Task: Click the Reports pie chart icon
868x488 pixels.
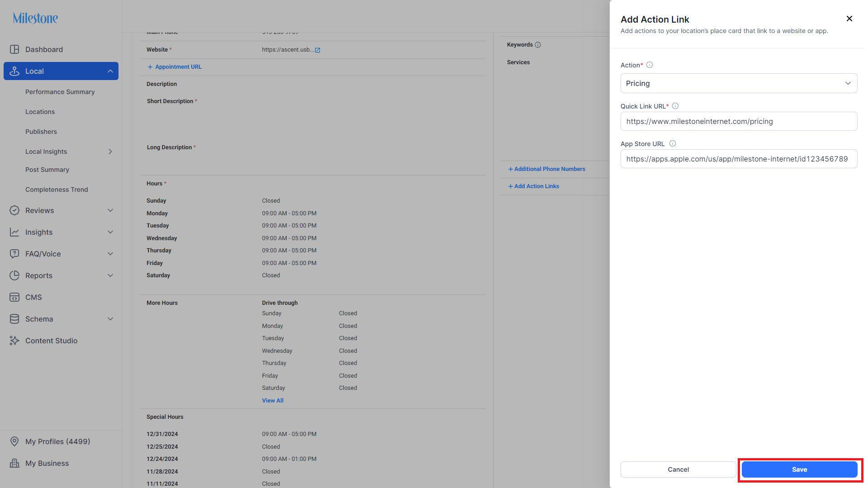Action: tap(14, 275)
